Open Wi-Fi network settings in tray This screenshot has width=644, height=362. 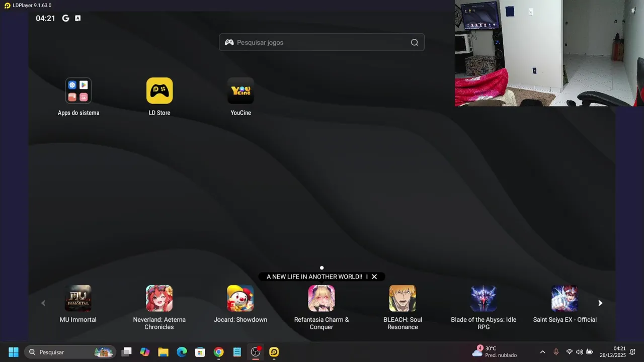570,352
